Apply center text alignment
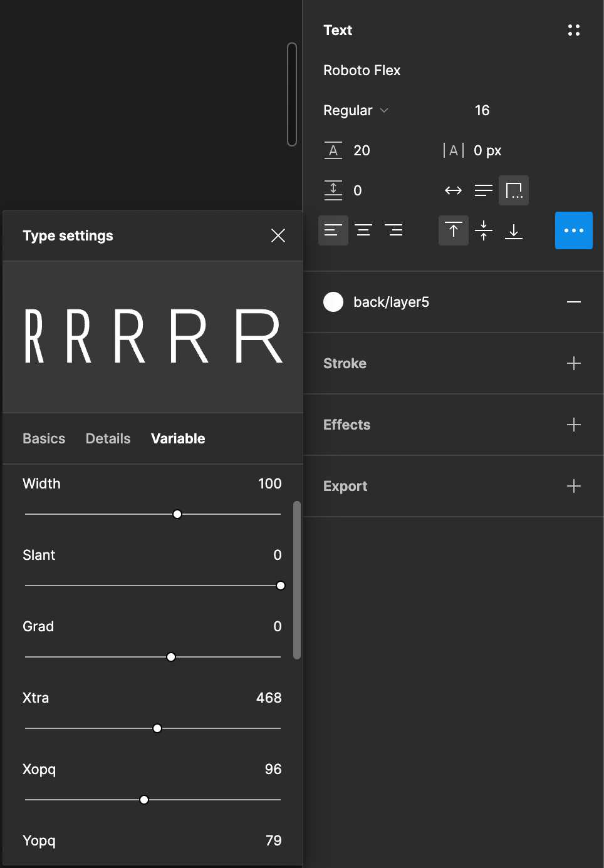 pos(363,230)
